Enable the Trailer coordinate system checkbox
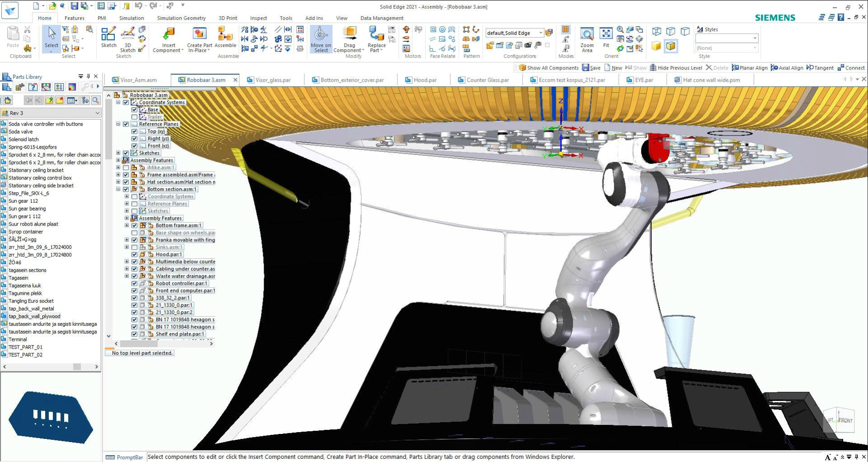The width and height of the screenshot is (868, 462). pos(134,117)
